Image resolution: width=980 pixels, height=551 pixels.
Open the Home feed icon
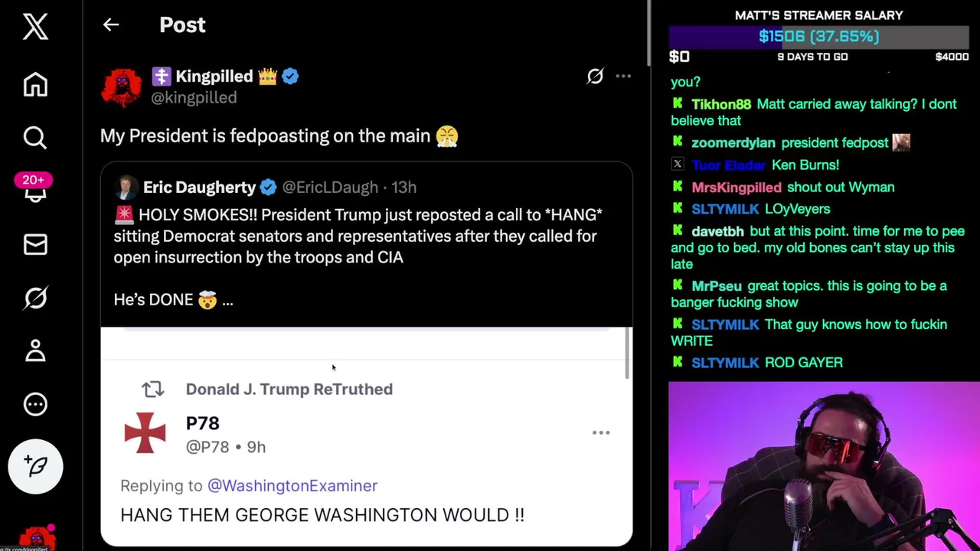tap(35, 84)
